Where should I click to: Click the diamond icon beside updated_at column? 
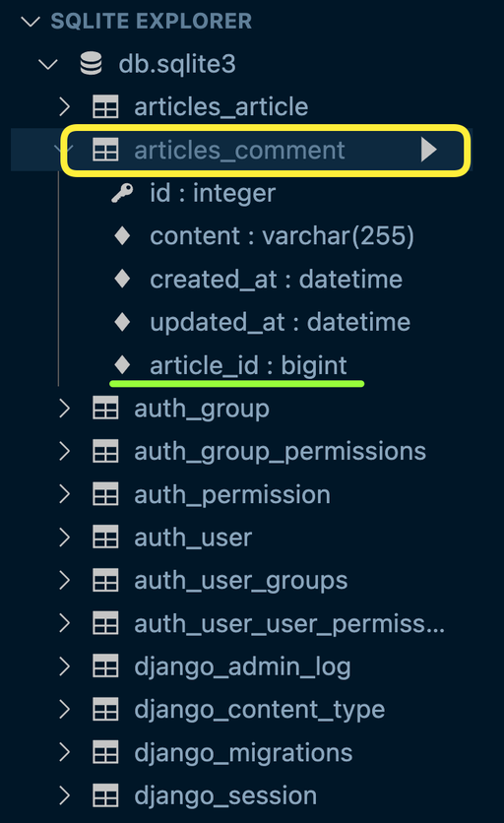pos(122,322)
